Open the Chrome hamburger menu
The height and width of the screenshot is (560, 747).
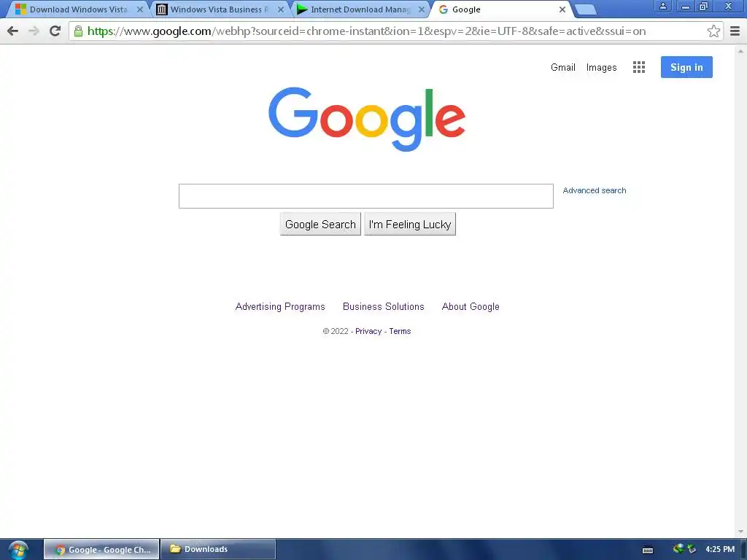(x=735, y=31)
